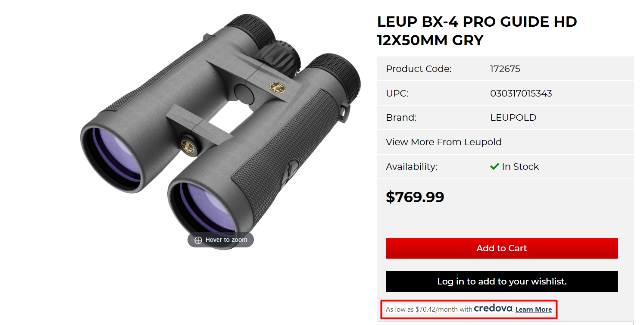Click the price $769.99
644x325 pixels.
tap(415, 197)
